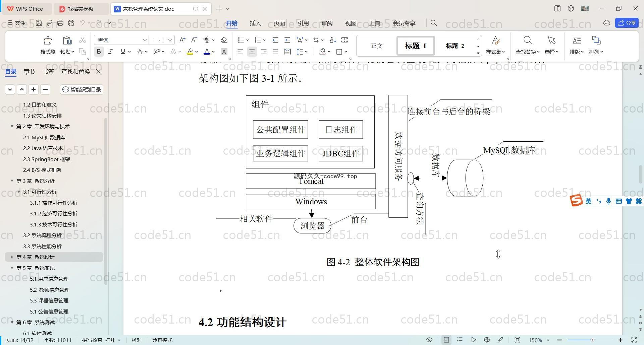Click the Clear formatting eraser icon

[224, 40]
